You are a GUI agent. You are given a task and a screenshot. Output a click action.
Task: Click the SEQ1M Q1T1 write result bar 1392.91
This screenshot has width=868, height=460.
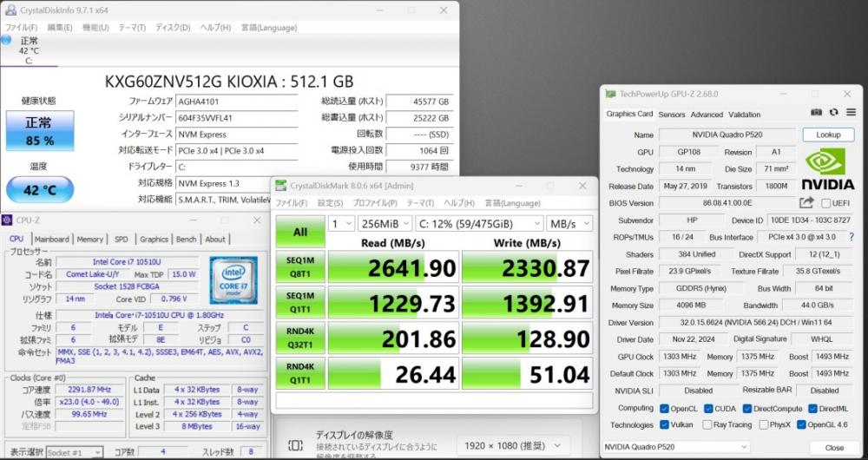click(528, 302)
